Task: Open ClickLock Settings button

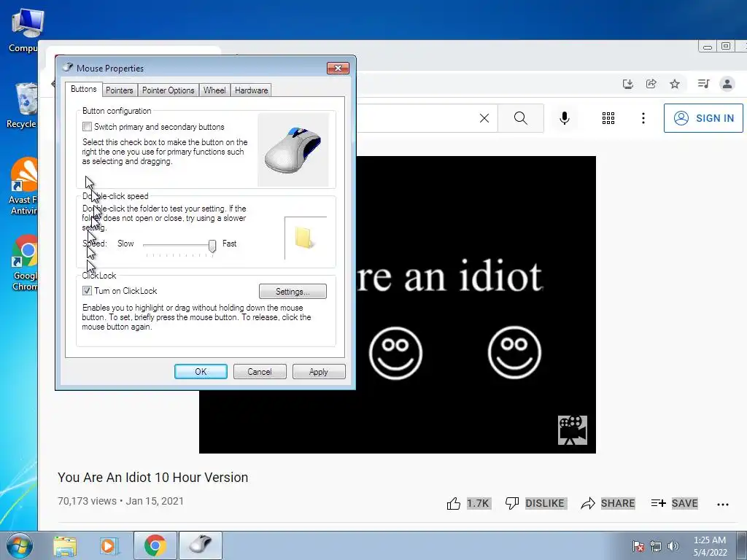Action: click(293, 292)
